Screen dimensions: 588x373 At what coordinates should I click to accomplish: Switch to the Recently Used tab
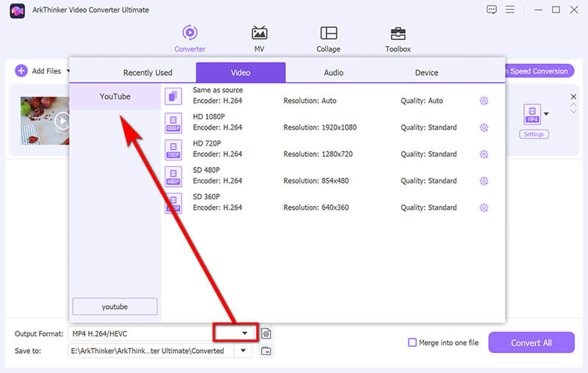coord(148,73)
